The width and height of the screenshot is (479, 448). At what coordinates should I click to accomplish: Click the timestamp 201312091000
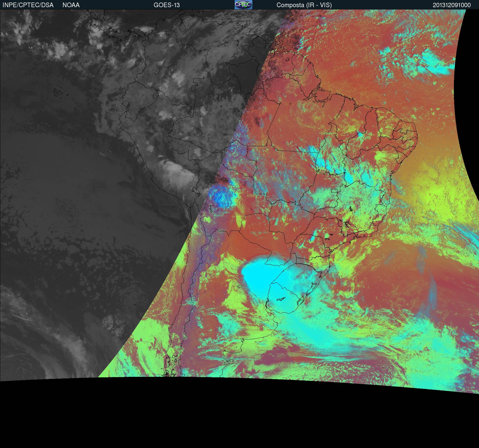pos(452,5)
